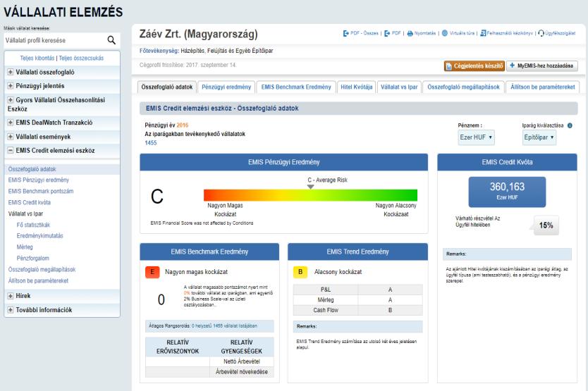Open Fő statisztikák sidebar item
This screenshot has height=391, width=588.
(x=33, y=225)
